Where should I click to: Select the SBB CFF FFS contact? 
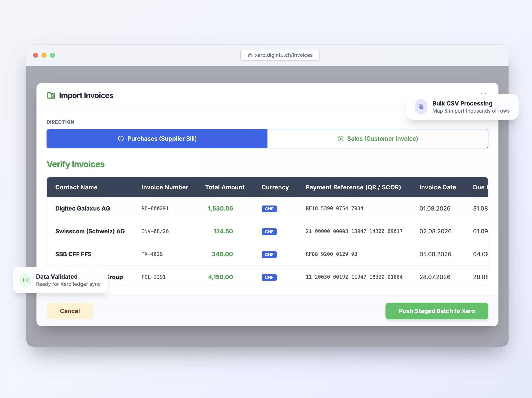(73, 254)
